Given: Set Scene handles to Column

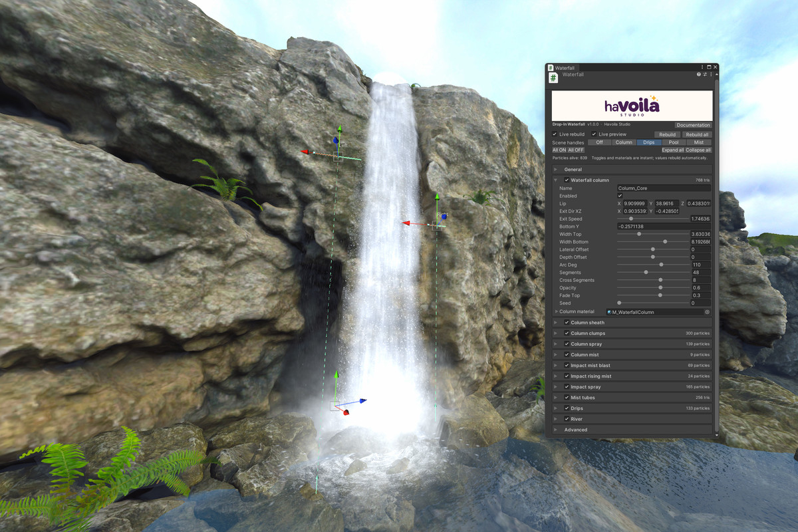Looking at the screenshot, I should [x=624, y=142].
